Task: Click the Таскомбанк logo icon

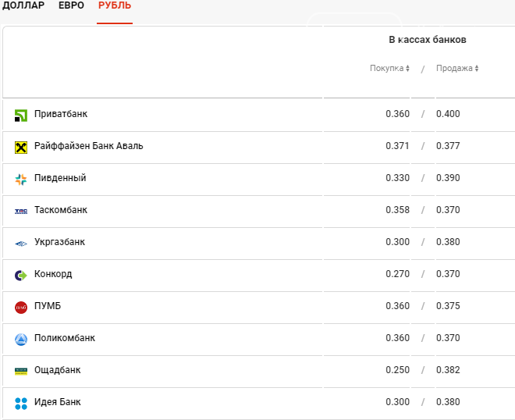Action: [x=21, y=211]
